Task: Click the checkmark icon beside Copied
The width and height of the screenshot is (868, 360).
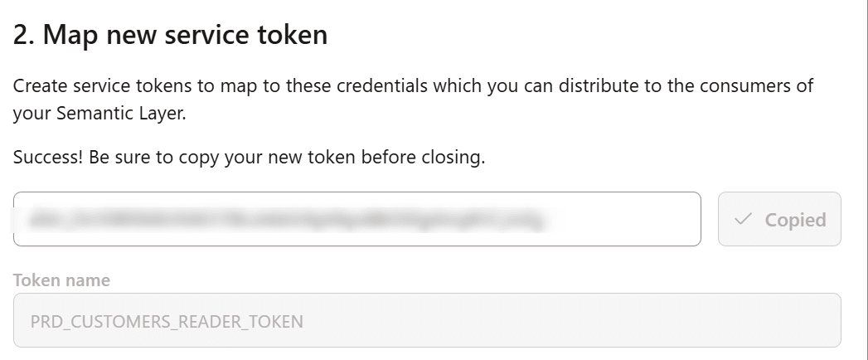Action: [x=744, y=220]
